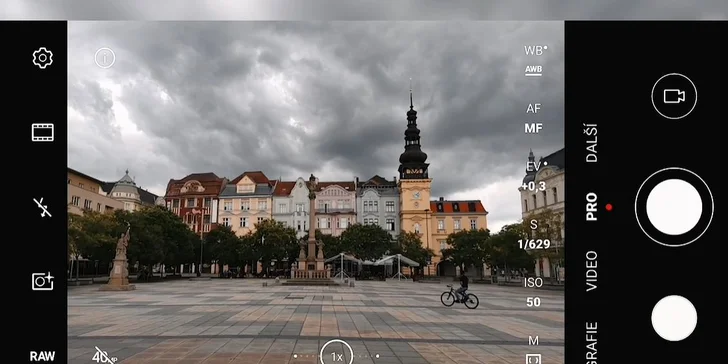Switch to VIDEO mode tab
Screen dimensions: 728x364
click(592, 271)
